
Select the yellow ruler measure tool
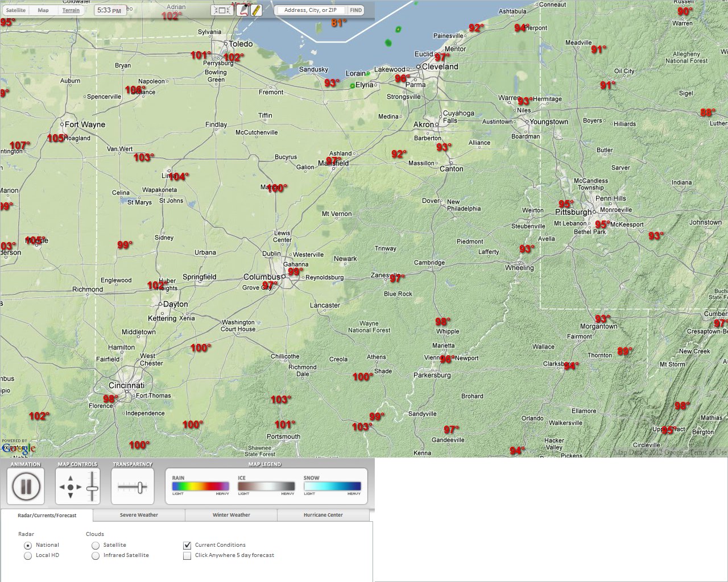coord(257,10)
